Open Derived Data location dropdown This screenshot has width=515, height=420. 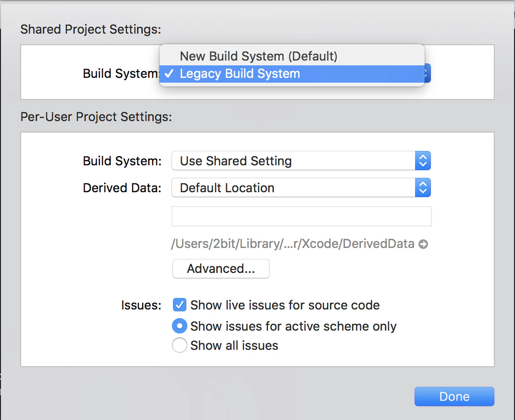click(301, 187)
